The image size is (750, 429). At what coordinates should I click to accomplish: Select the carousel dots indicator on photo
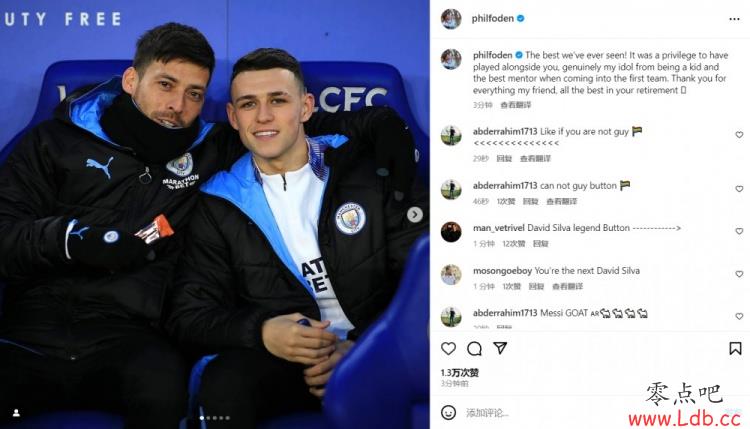[x=215, y=418]
